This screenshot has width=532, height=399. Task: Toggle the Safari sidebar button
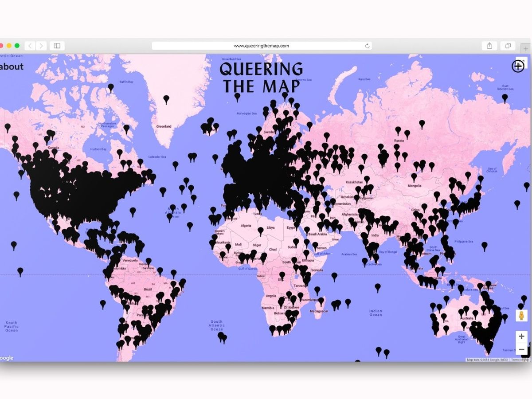tap(57, 46)
